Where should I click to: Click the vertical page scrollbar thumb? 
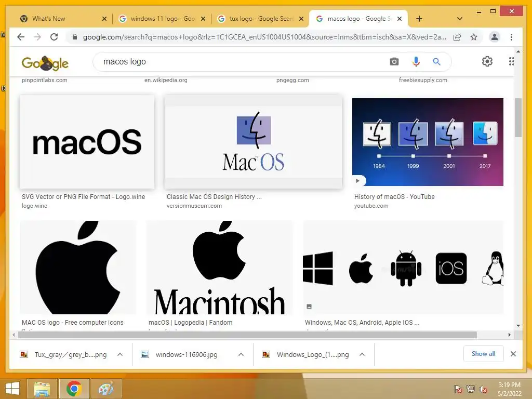pos(518,117)
